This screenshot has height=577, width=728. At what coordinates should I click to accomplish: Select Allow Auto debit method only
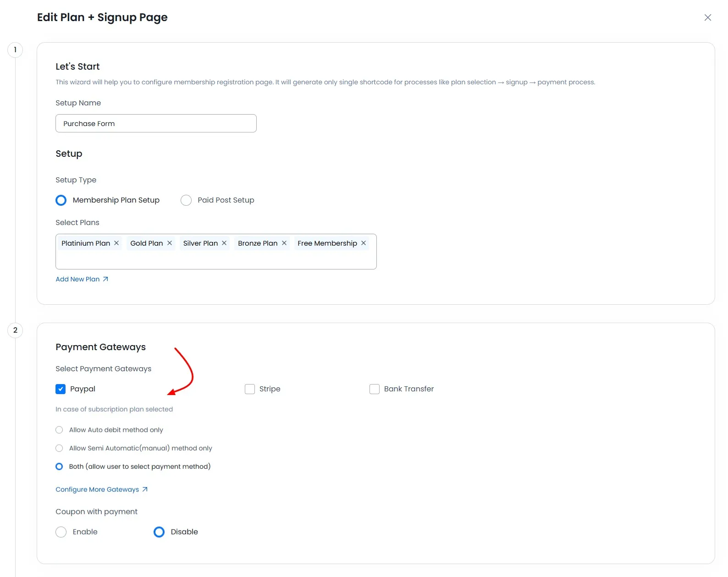pyautogui.click(x=59, y=430)
